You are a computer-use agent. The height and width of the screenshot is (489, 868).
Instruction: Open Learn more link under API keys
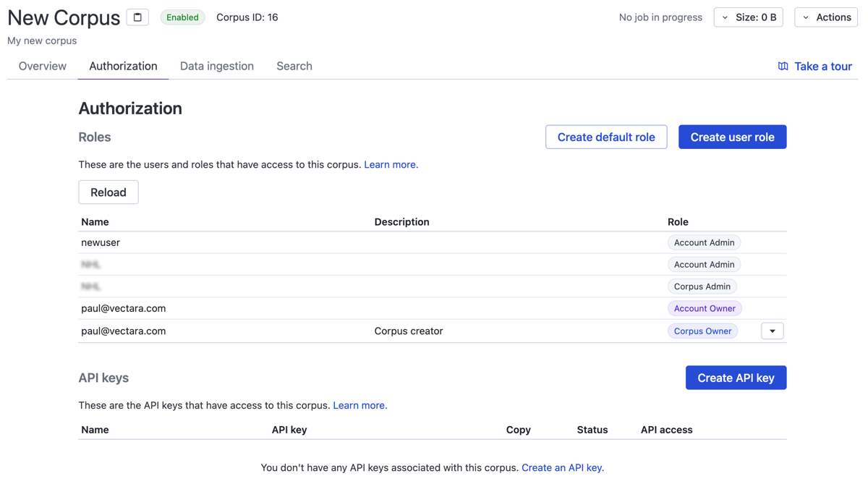tap(359, 406)
